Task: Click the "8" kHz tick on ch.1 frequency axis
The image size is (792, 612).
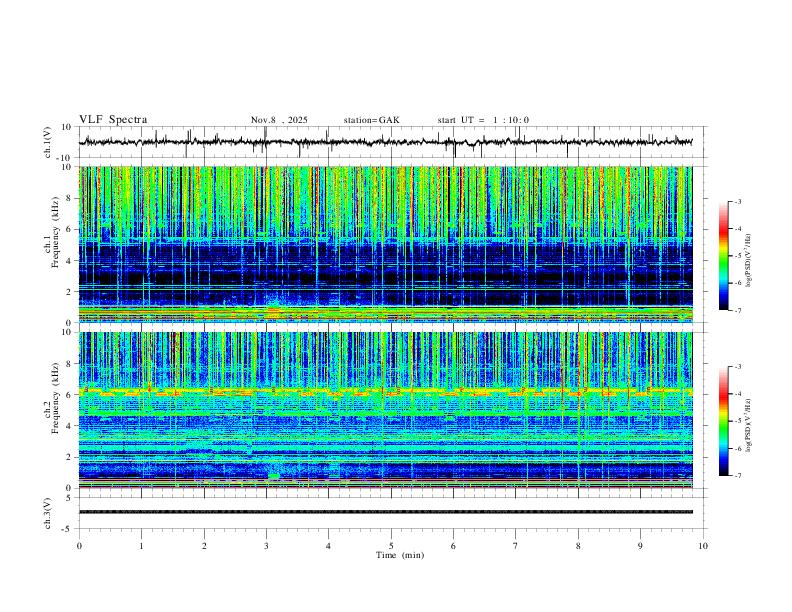Action: point(69,198)
